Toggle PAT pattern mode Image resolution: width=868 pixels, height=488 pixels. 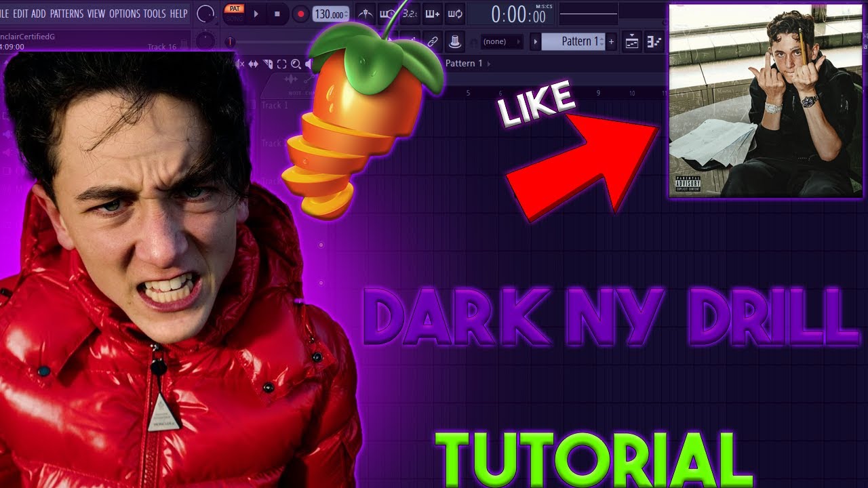coord(235,8)
